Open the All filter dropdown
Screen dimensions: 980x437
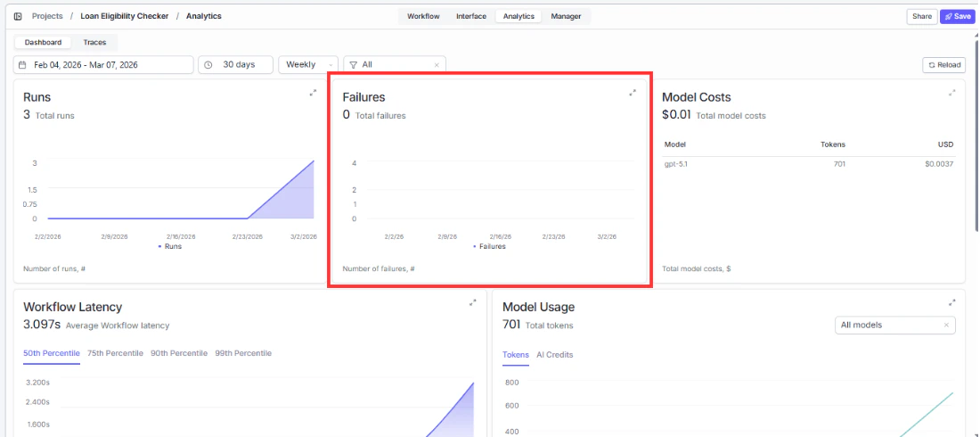click(x=395, y=64)
